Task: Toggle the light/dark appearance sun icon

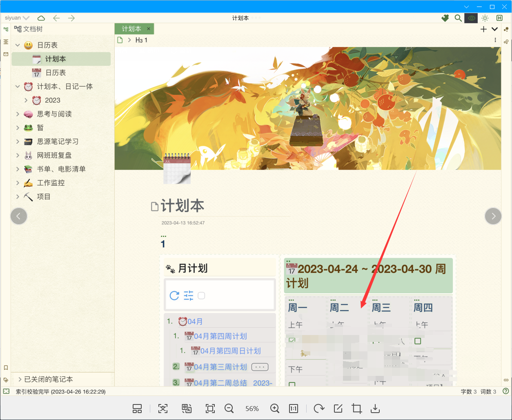Action: pyautogui.click(x=485, y=18)
